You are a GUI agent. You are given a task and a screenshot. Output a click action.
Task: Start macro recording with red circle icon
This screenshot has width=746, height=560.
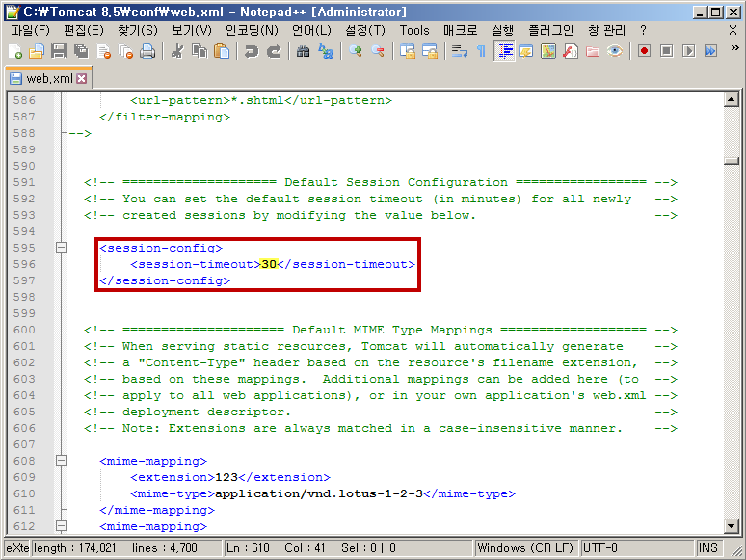click(x=643, y=51)
